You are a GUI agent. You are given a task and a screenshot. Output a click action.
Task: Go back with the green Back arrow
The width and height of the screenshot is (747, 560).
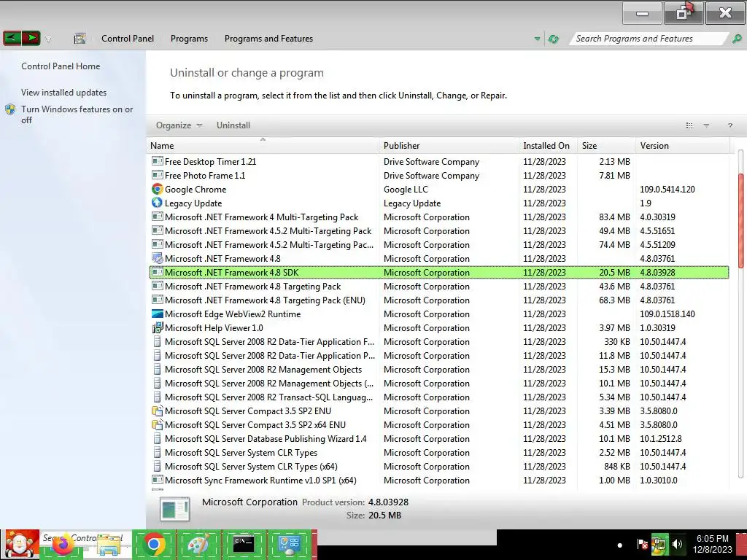coord(12,38)
